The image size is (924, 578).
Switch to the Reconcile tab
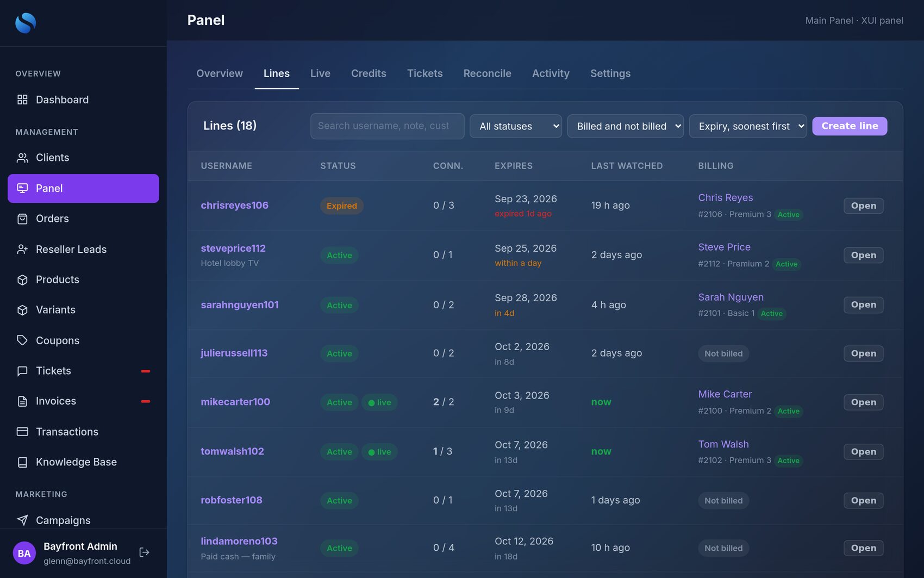coord(487,73)
